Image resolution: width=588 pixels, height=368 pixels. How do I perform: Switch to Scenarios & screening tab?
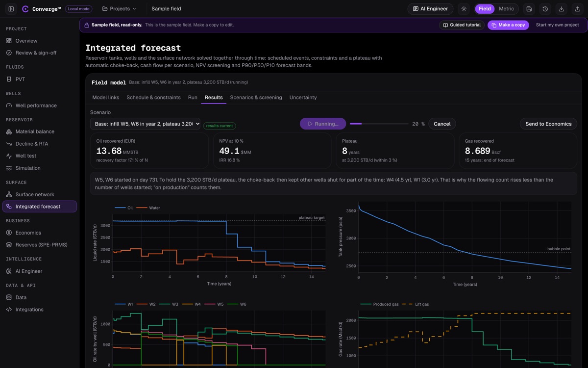tap(256, 98)
